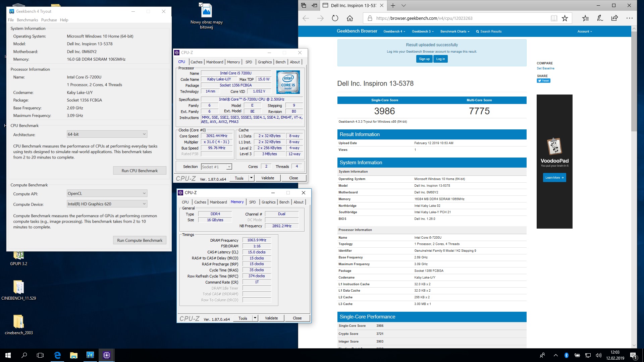Click the Set Baseline link
644x362 pixels.
[x=545, y=68]
